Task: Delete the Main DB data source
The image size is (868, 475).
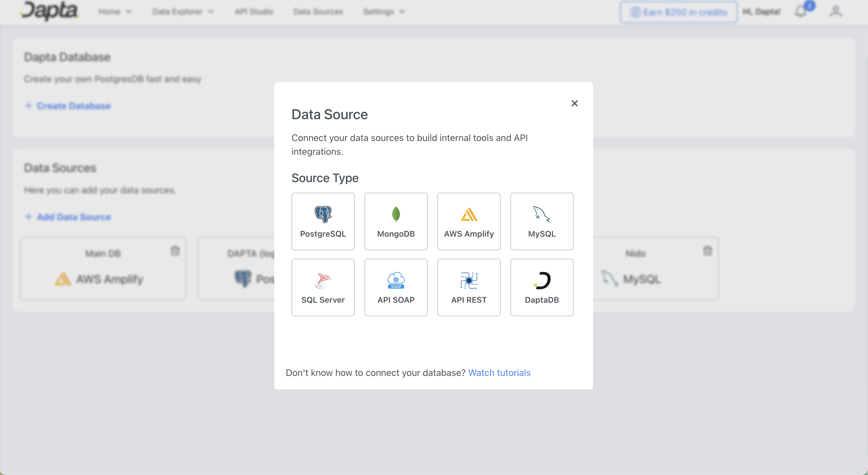Action: (x=175, y=251)
